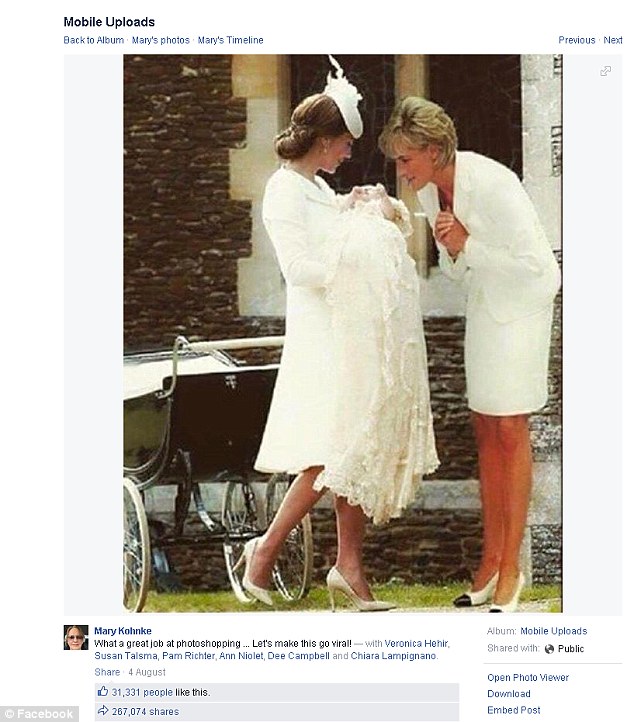The height and width of the screenshot is (722, 634).
Task: Open tagged person Veronica Hehir
Action: point(417,643)
